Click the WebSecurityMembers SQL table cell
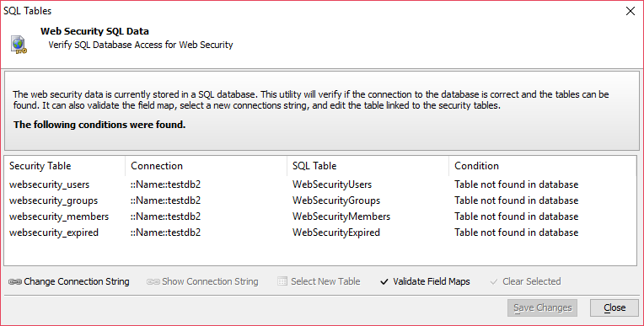The image size is (644, 326). click(341, 216)
